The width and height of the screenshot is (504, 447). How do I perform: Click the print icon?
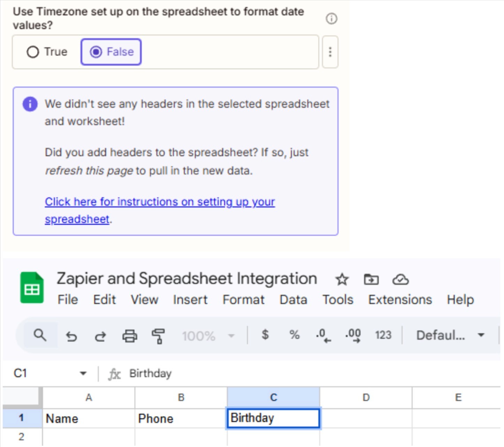coord(130,336)
